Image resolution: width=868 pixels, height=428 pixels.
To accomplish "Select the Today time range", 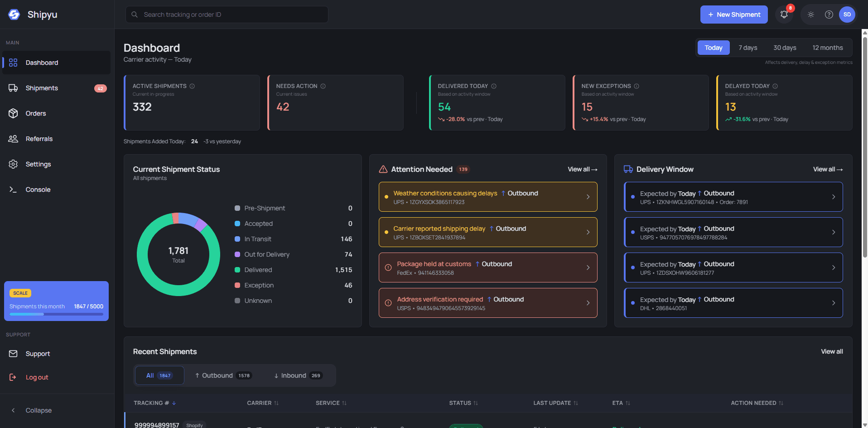I will click(714, 48).
